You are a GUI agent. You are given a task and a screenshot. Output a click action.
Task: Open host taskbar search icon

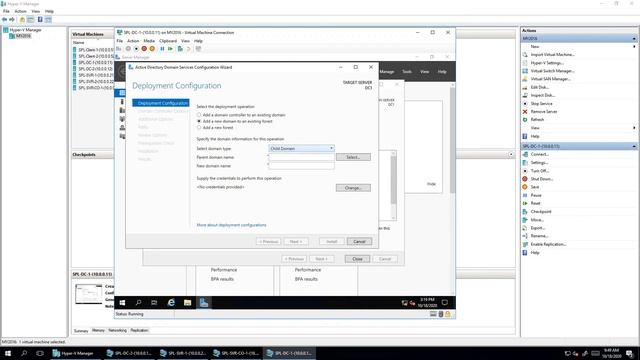(24, 353)
